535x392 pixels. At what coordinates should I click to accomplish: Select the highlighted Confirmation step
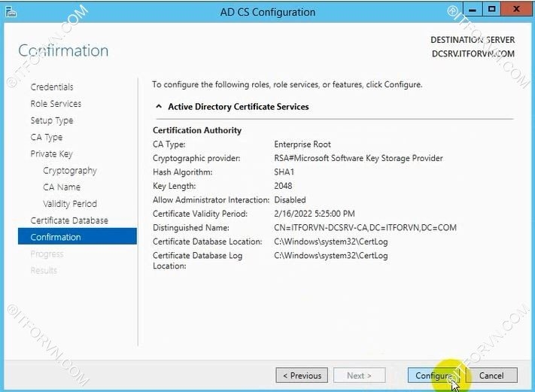pyautogui.click(x=56, y=237)
